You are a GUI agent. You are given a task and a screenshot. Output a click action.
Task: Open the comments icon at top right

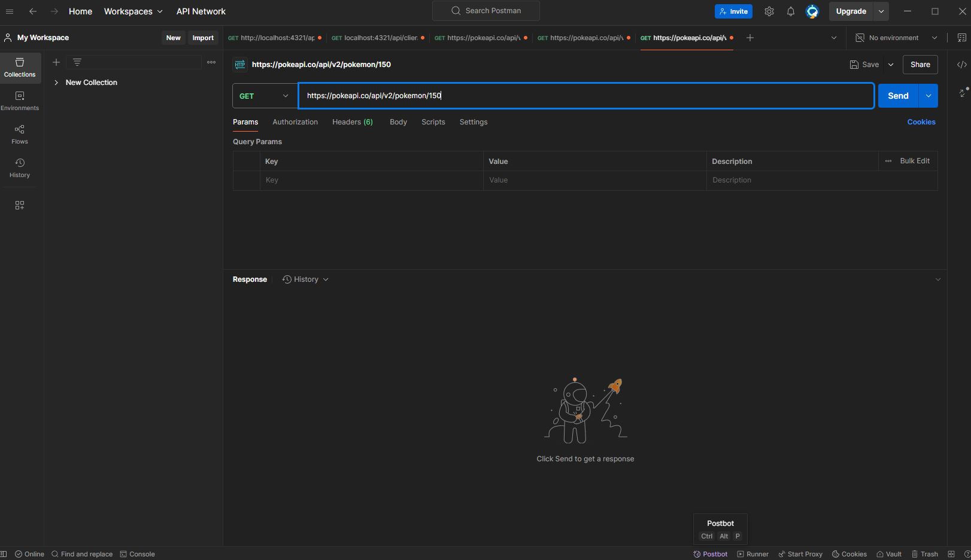[x=962, y=38]
